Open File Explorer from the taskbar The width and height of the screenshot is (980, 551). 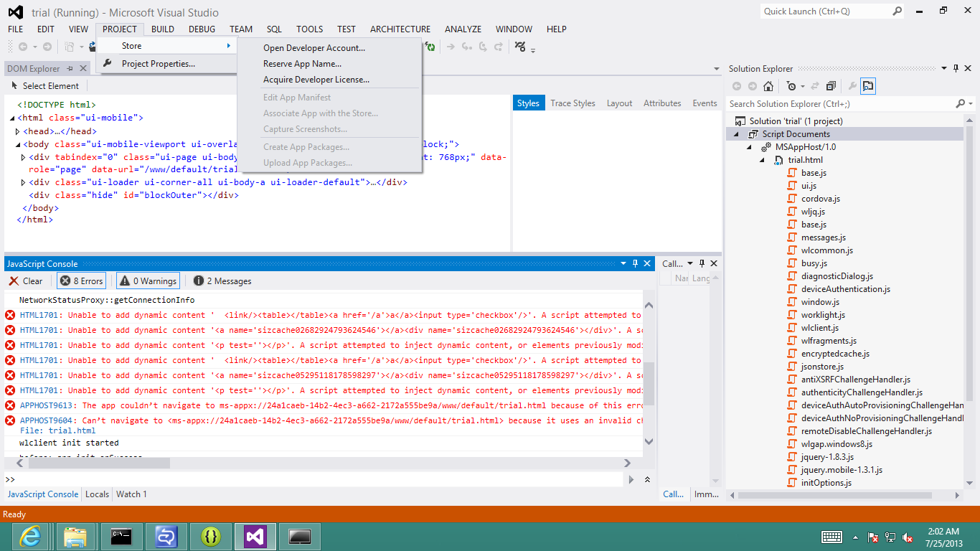75,537
